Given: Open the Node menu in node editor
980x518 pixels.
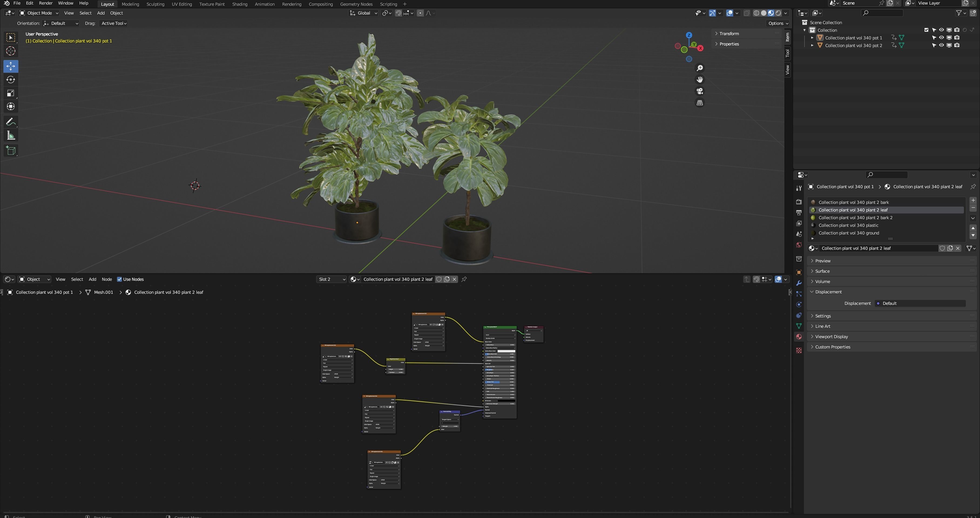Looking at the screenshot, I should pos(107,279).
